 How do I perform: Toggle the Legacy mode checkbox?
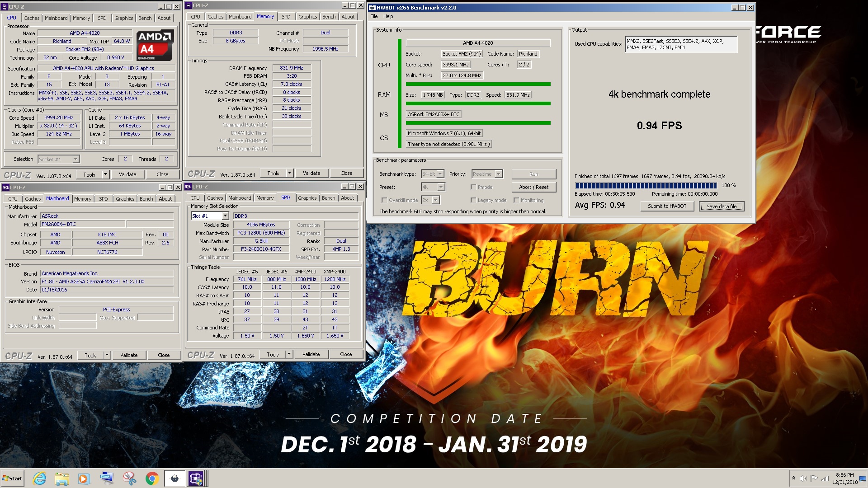(473, 200)
